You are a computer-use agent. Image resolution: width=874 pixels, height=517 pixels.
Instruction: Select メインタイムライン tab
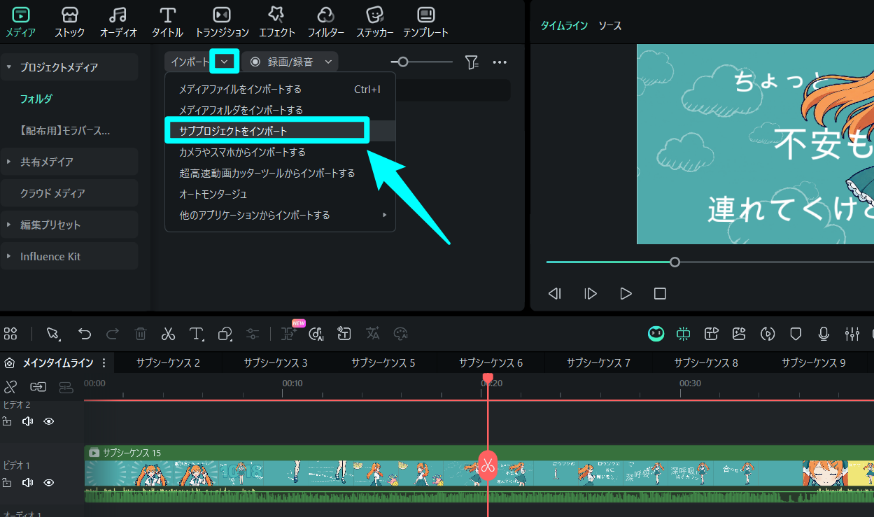57,363
